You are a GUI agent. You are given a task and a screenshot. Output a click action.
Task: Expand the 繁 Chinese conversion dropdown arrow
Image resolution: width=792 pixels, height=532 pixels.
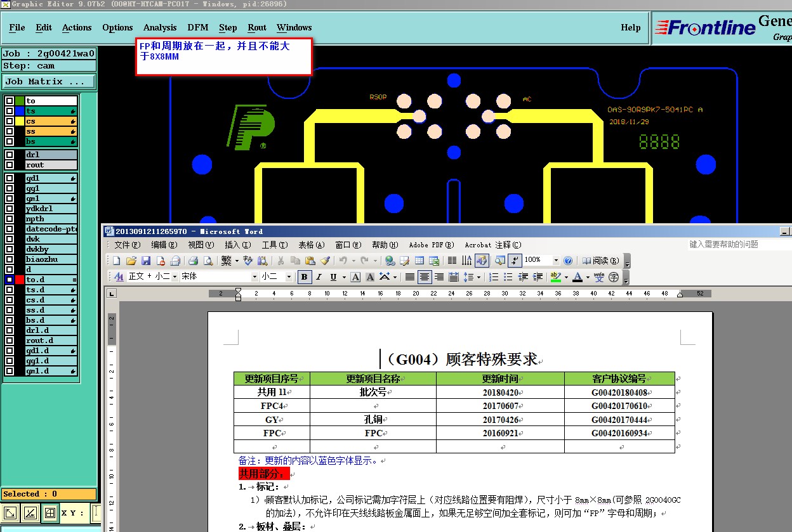point(237,261)
